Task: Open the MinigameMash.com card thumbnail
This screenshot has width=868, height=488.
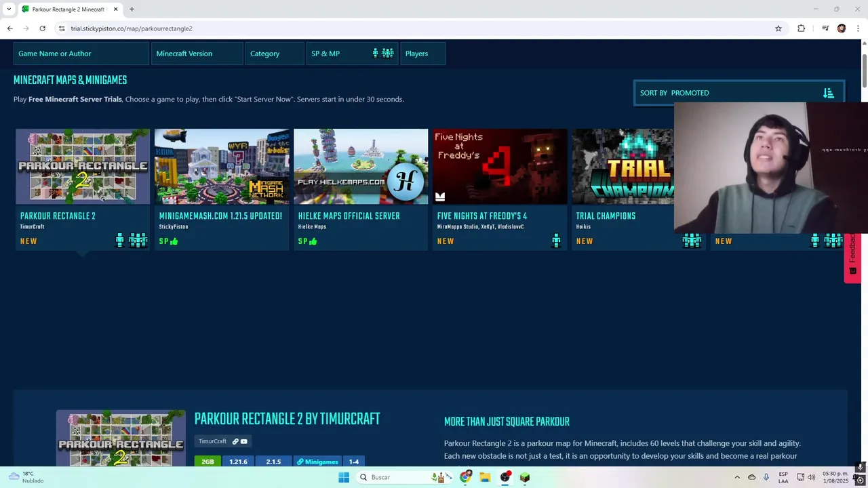Action: click(222, 166)
